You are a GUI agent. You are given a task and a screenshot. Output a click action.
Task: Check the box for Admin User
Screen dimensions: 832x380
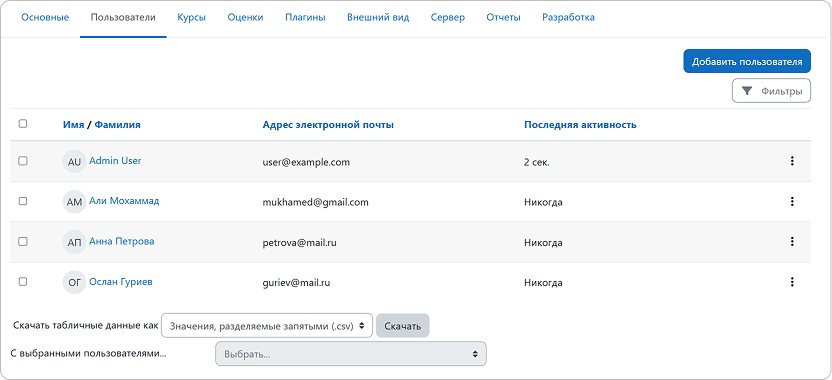[x=23, y=161]
